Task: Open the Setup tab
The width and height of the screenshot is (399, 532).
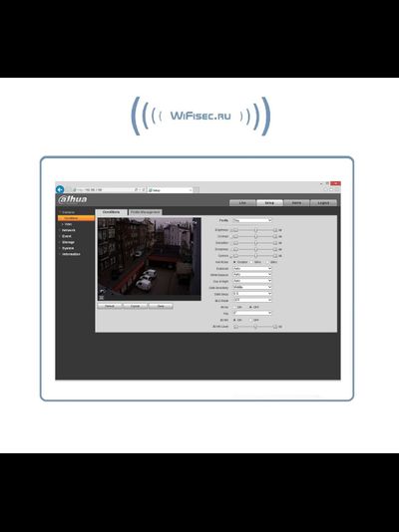Action: 269,202
